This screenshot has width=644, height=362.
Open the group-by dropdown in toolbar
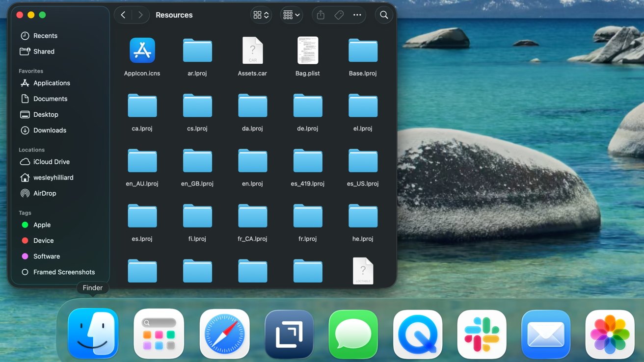[x=291, y=15]
